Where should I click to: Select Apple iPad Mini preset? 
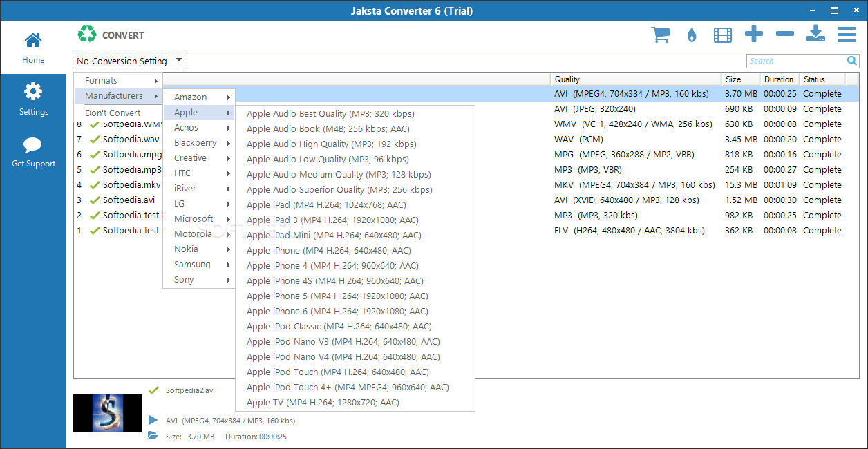click(x=355, y=236)
